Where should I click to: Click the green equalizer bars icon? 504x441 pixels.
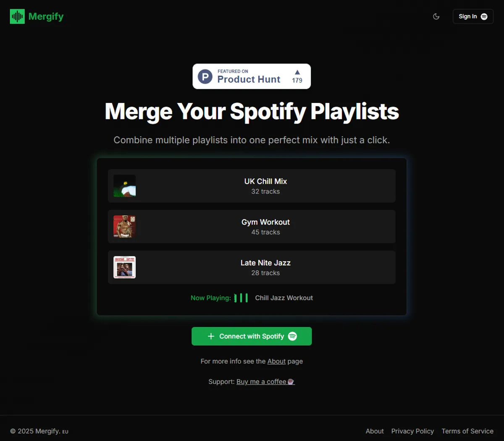point(241,298)
